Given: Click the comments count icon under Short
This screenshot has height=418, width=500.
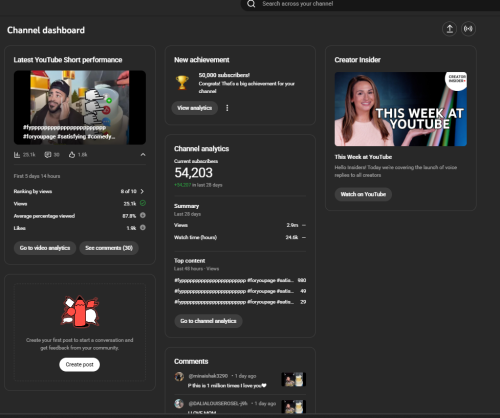Looking at the screenshot, I should point(48,155).
